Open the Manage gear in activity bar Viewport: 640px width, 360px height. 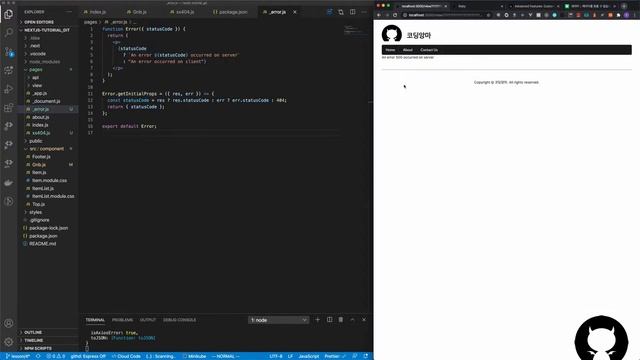tap(9, 342)
